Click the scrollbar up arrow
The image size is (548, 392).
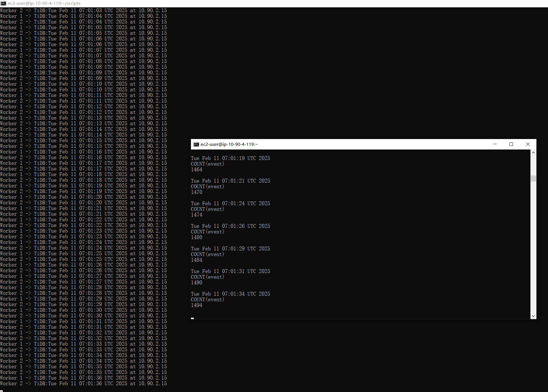pyautogui.click(x=533, y=153)
